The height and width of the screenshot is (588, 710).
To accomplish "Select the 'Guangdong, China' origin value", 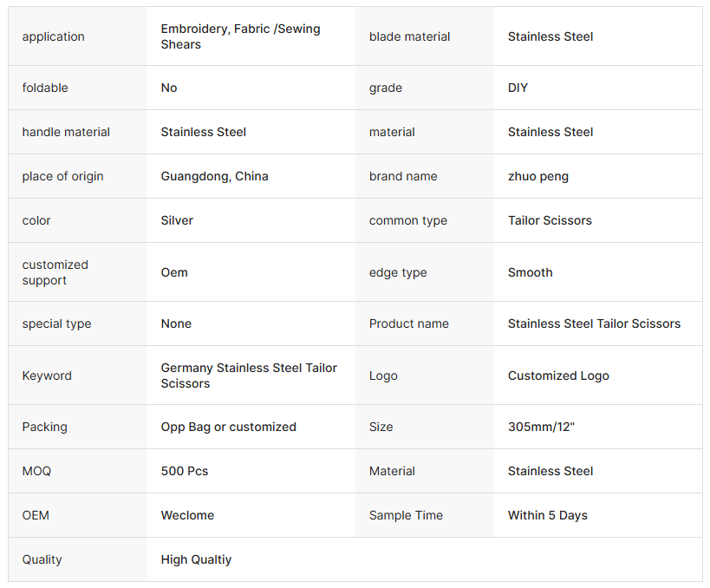I will coord(214,176).
